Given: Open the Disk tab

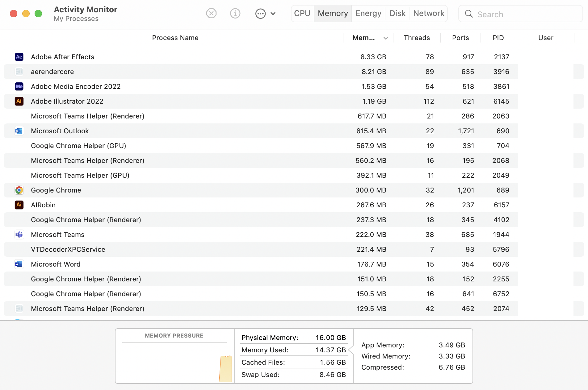Looking at the screenshot, I should click(x=397, y=14).
